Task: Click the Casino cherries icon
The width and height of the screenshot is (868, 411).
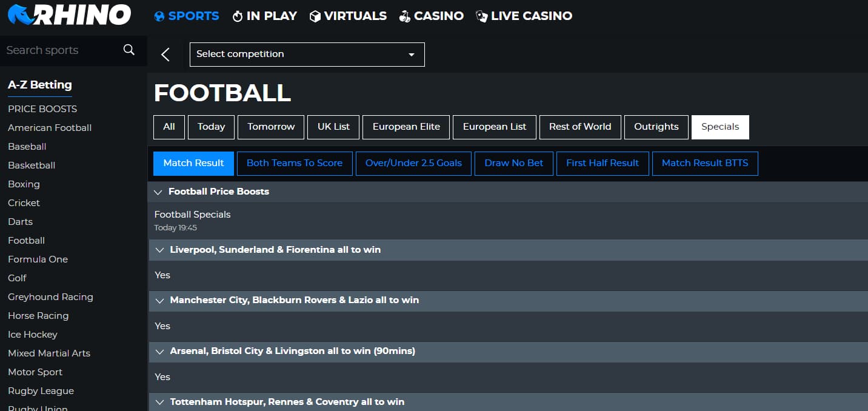Action: click(404, 16)
